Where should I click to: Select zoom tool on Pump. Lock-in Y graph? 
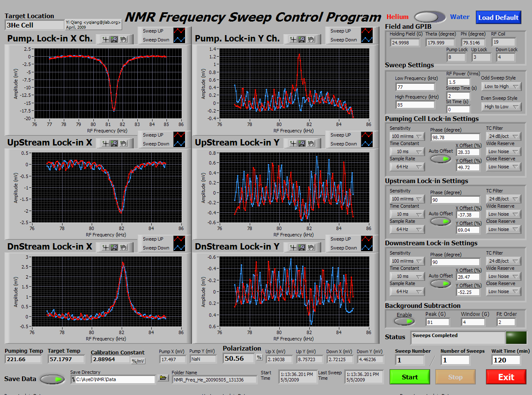302,39
